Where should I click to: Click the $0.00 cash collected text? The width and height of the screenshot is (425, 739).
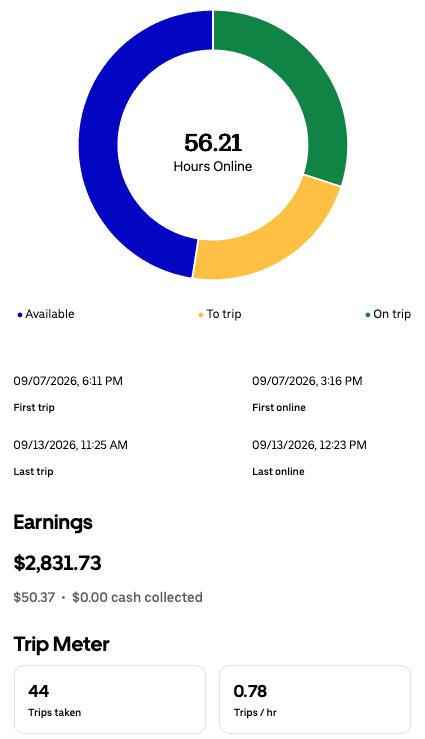(x=137, y=598)
